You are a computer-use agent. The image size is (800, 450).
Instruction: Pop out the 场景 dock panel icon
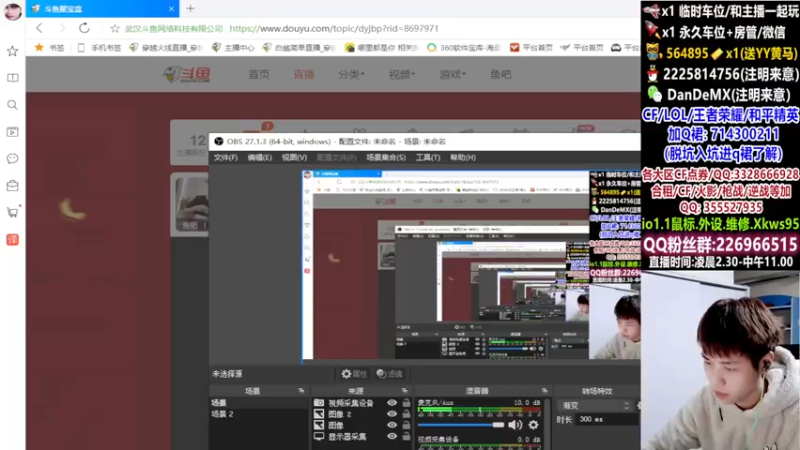(301, 391)
